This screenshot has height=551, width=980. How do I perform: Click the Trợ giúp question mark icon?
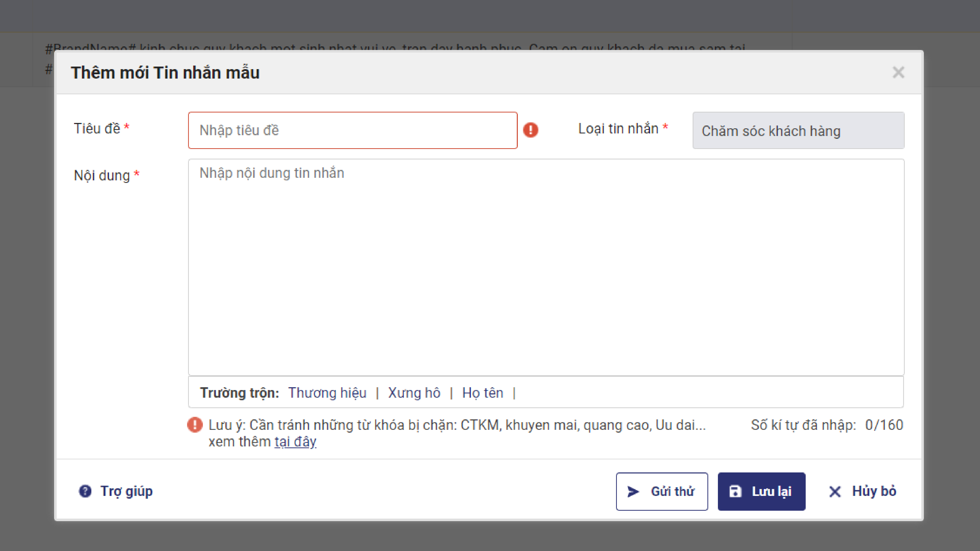85,491
